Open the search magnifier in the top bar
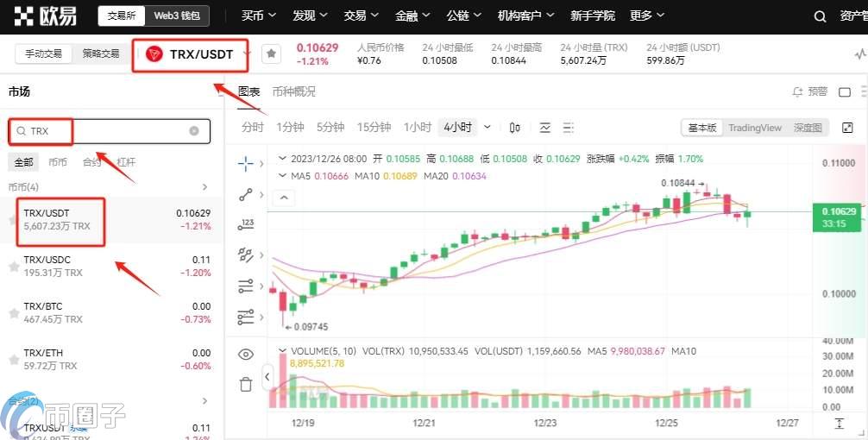This screenshot has height=440, width=868. 820,16
